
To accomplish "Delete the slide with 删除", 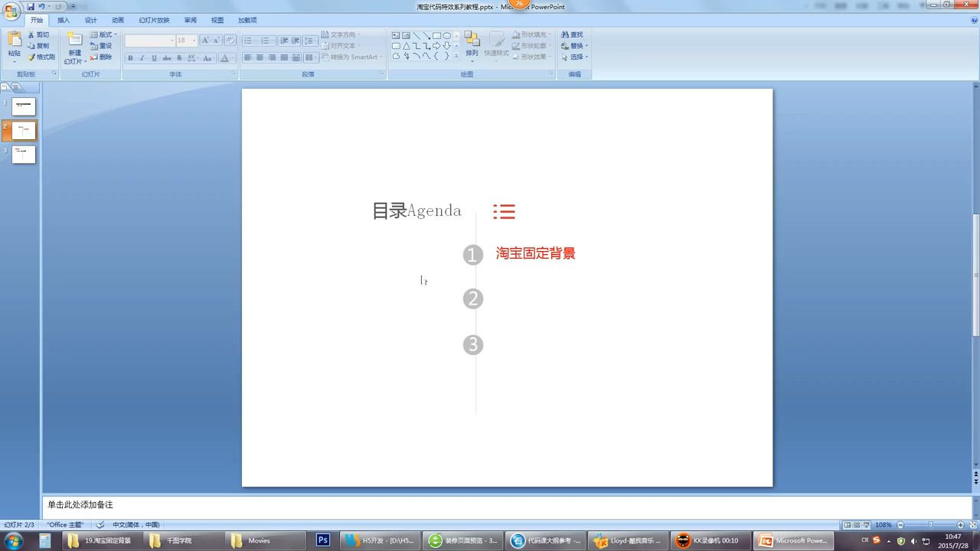I will pyautogui.click(x=101, y=57).
